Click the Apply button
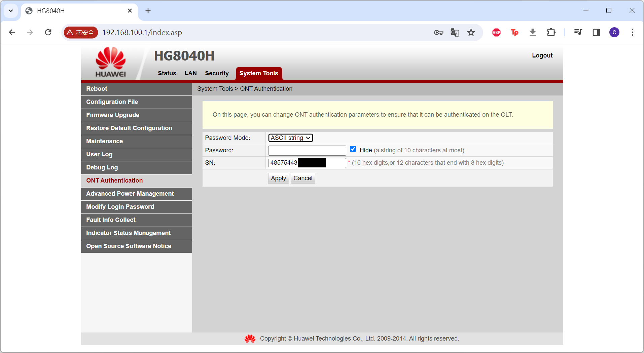Screen dimensions: 644x353 coord(279,178)
